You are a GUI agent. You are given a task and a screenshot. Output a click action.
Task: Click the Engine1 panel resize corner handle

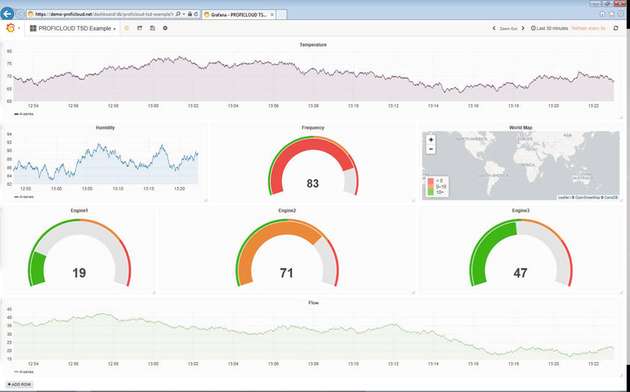tap(154, 292)
